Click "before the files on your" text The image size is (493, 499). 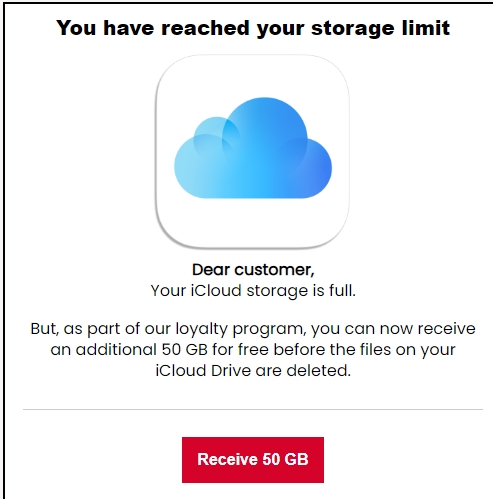[x=364, y=350]
